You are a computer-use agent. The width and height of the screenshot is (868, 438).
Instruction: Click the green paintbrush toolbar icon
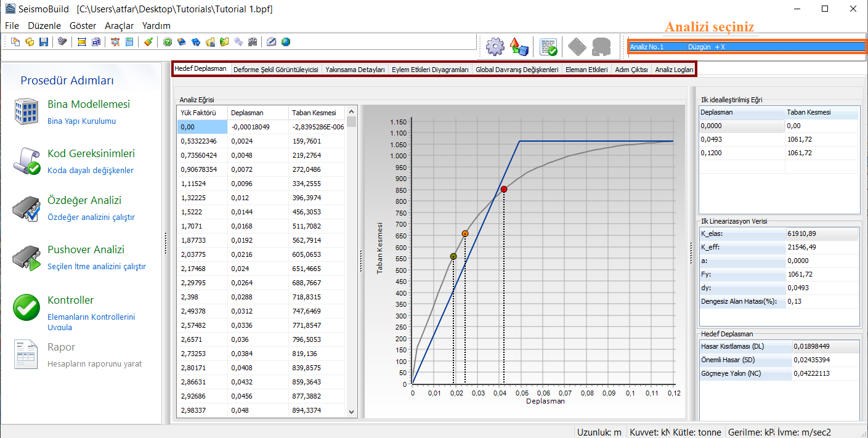[x=148, y=42]
